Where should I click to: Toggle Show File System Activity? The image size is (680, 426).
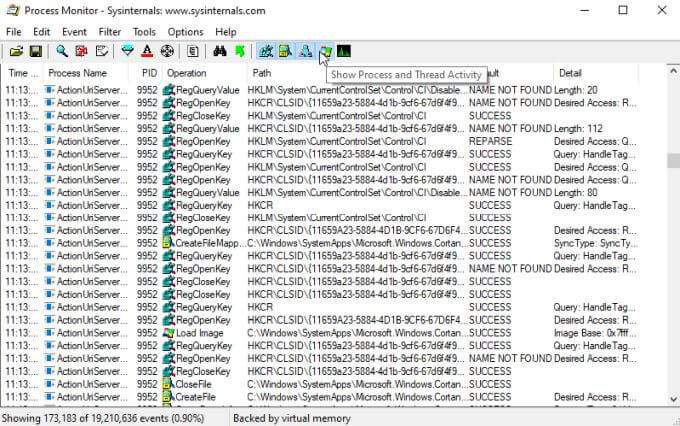click(285, 52)
